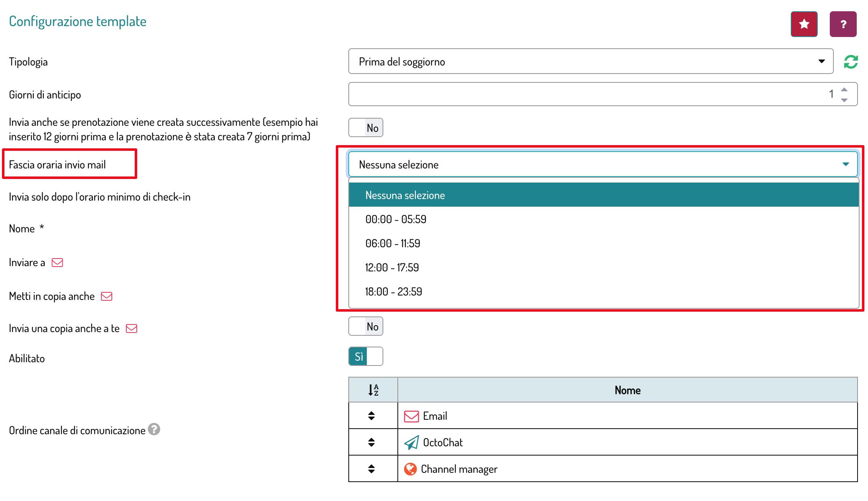Toggle Invia anche se prenotazione creata successivamente
Screen dimensions: 868x501
(365, 128)
